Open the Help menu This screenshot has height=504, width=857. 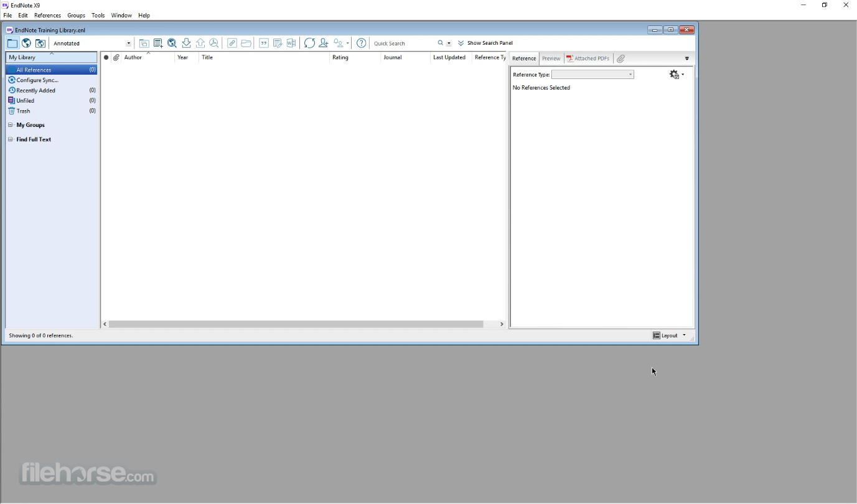(x=144, y=15)
